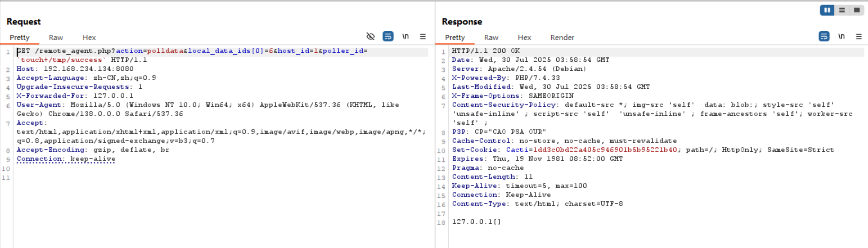The width and height of the screenshot is (868, 248).
Task: Click the Pragma: no-cache header
Action: tap(488, 168)
